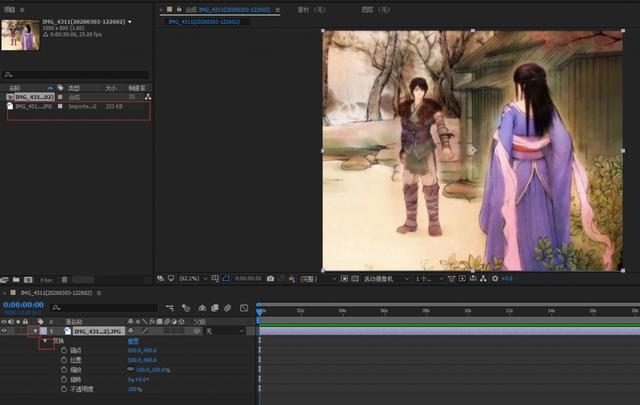The width and height of the screenshot is (640, 405).
Task: Click the new composition icon in Project panel
Action: click(x=30, y=279)
